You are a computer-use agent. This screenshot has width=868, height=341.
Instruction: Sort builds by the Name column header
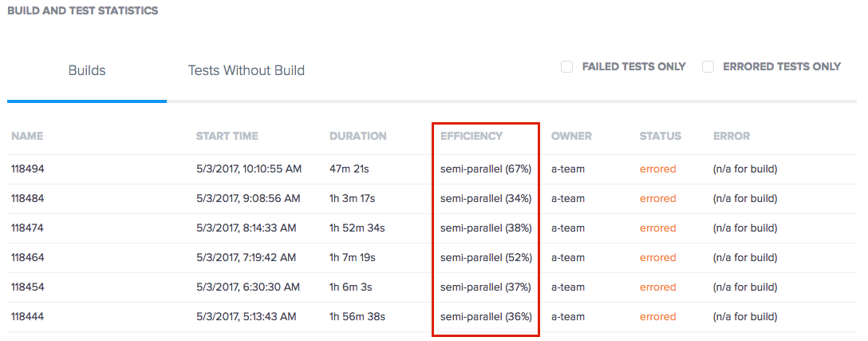pyautogui.click(x=27, y=136)
